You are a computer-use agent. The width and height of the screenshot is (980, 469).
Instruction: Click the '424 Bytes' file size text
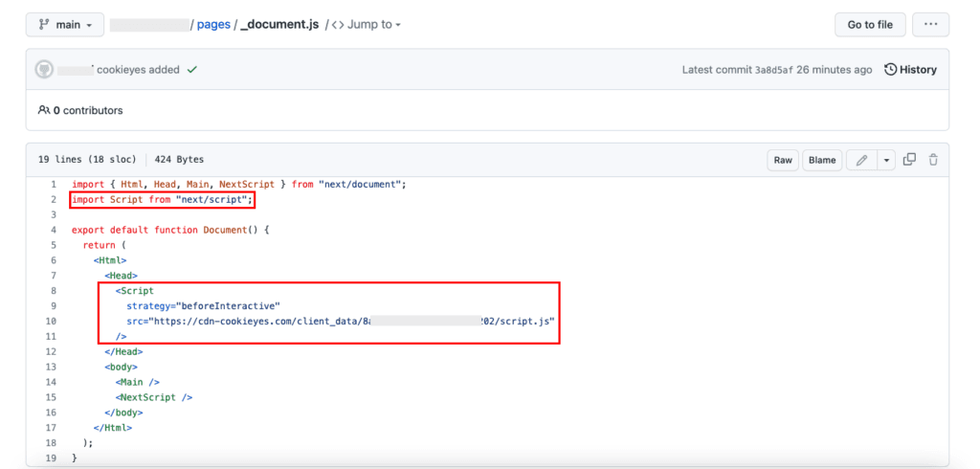179,160
